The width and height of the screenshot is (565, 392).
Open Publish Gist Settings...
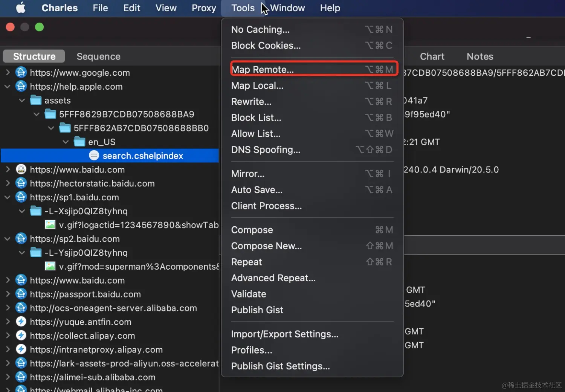point(312,366)
